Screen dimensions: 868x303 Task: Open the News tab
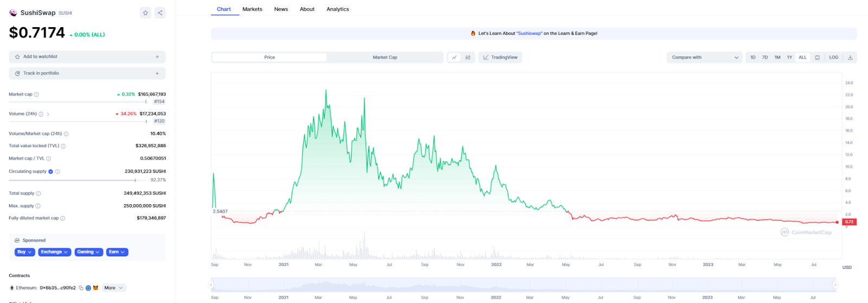(x=281, y=9)
